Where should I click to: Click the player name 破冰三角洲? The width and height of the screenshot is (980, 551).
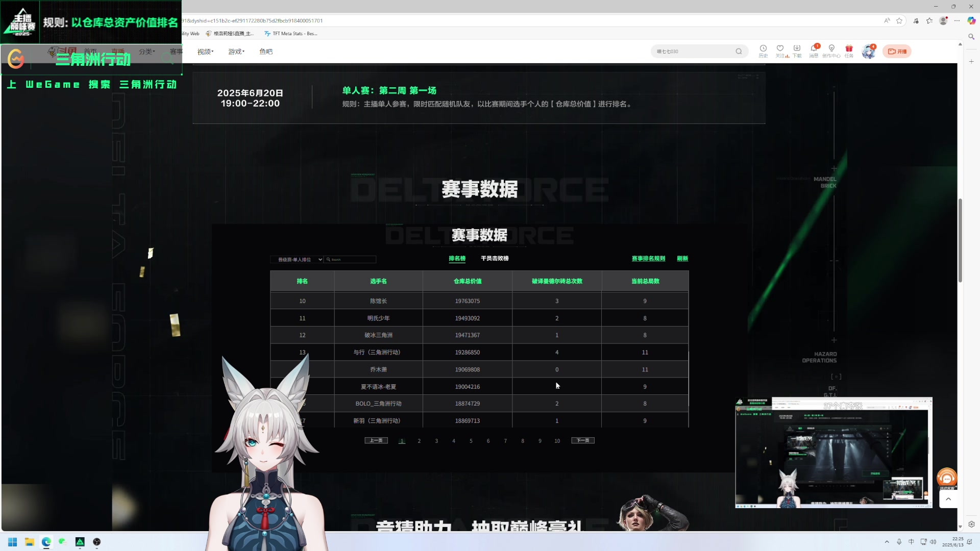click(x=378, y=335)
